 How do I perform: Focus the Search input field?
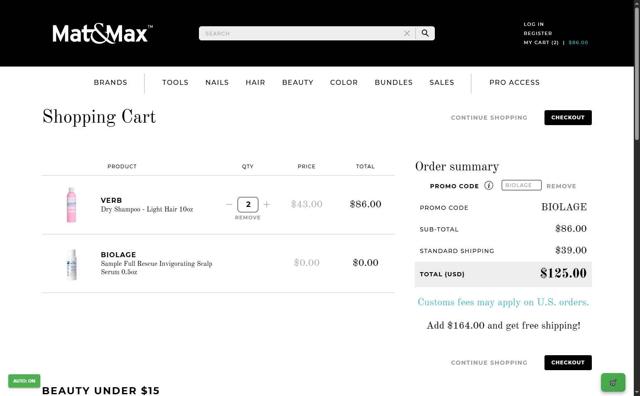tap(301, 33)
